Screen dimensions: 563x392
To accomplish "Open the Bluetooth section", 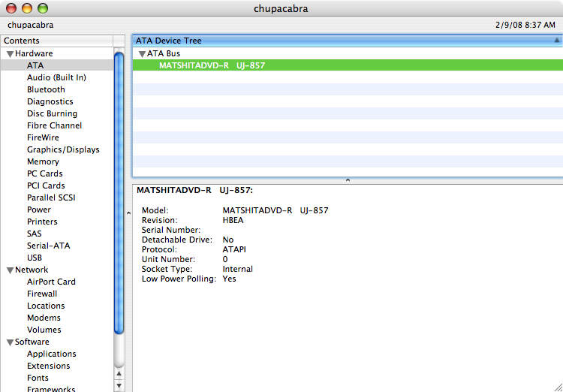I will click(46, 89).
